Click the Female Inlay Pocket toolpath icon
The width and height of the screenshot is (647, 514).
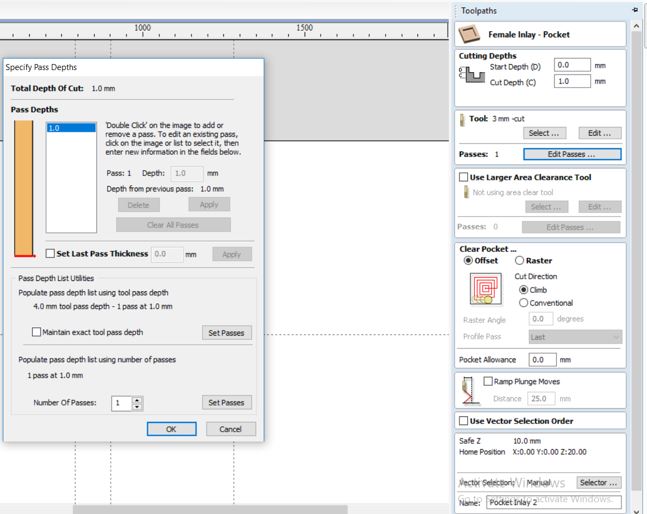(469, 34)
